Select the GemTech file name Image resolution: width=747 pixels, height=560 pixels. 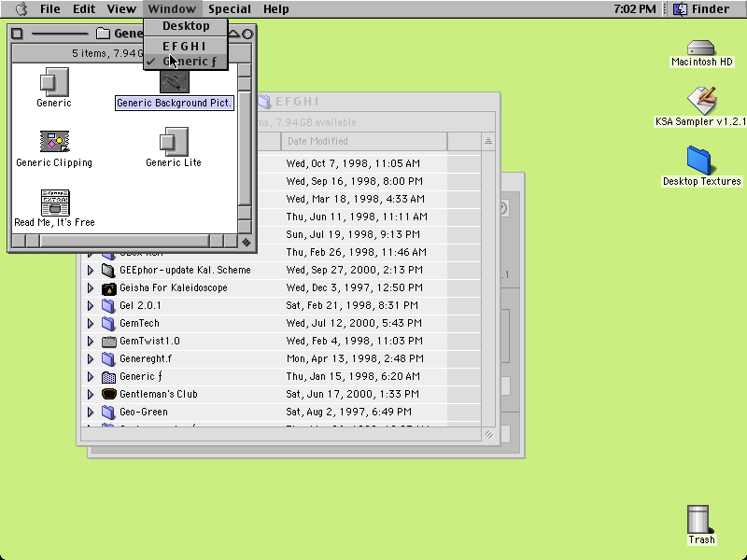[139, 323]
